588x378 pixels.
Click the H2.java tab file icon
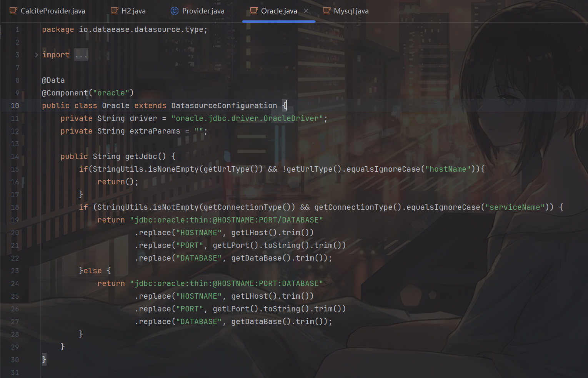point(114,11)
